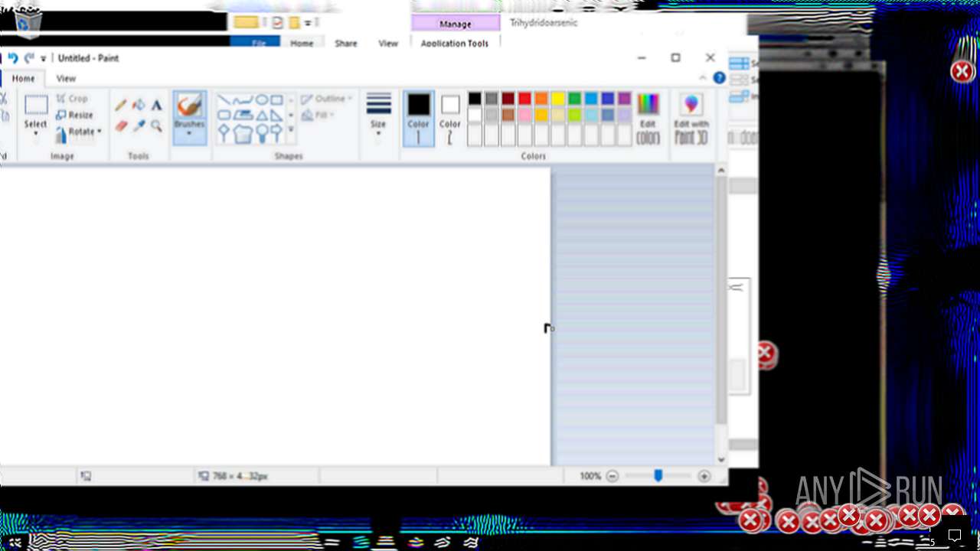Choose the Curve shape
The width and height of the screenshot is (980, 551).
pos(243,100)
